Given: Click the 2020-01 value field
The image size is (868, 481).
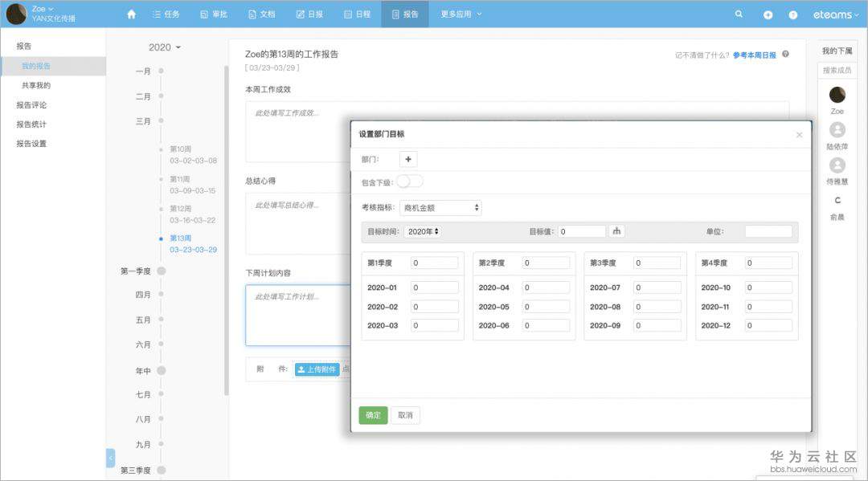Looking at the screenshot, I should point(435,287).
